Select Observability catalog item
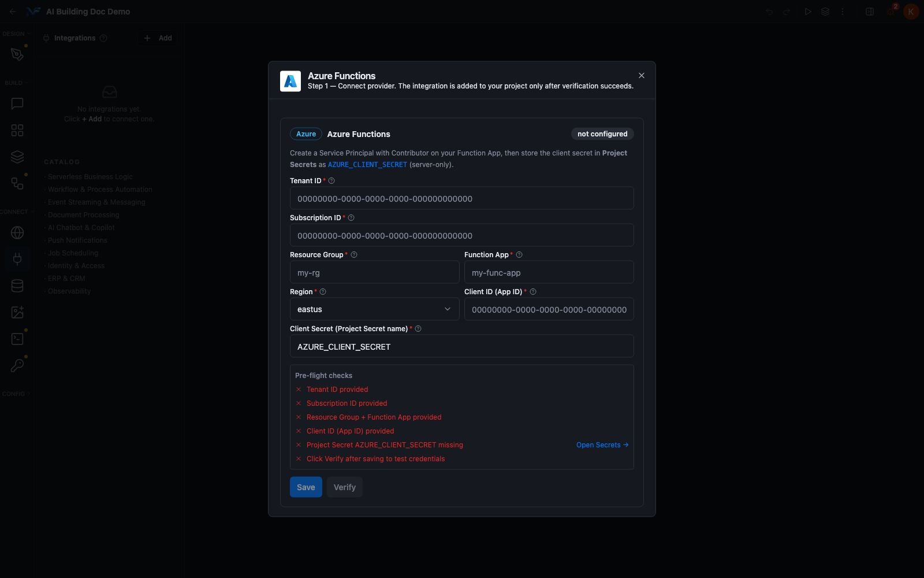The image size is (924, 578). [69, 291]
